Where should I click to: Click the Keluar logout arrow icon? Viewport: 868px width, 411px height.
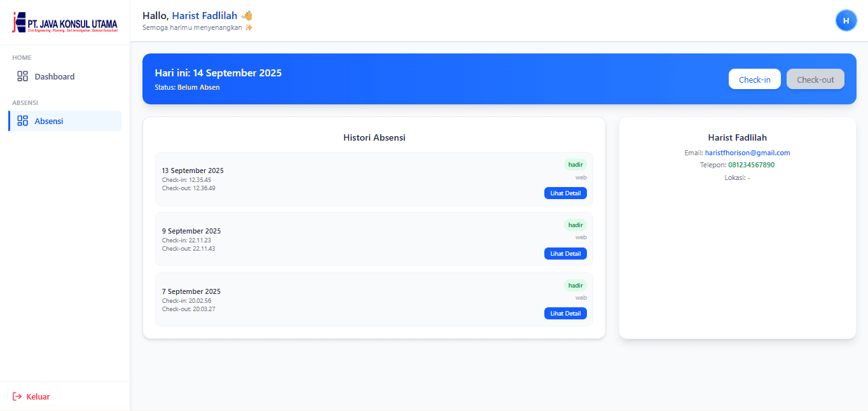point(17,396)
